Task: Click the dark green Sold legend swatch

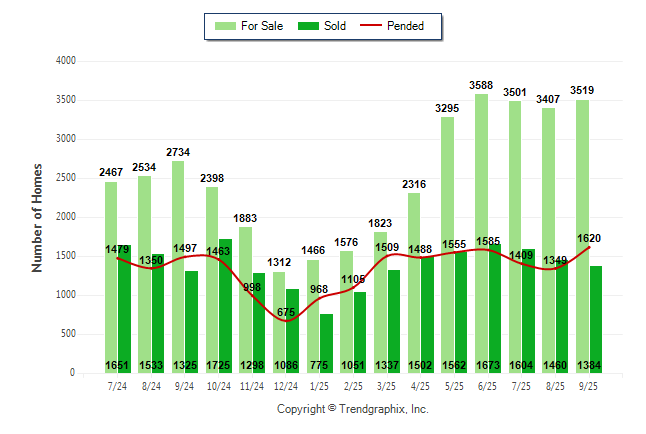Action: click(307, 26)
